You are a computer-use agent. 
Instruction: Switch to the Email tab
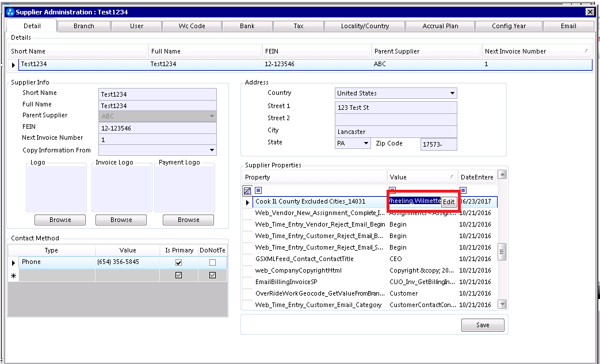click(568, 26)
